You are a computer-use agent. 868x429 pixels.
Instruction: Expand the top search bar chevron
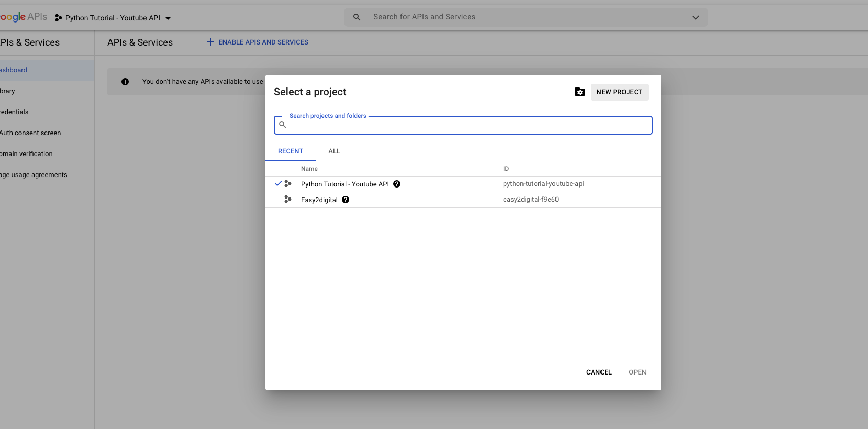tap(695, 17)
